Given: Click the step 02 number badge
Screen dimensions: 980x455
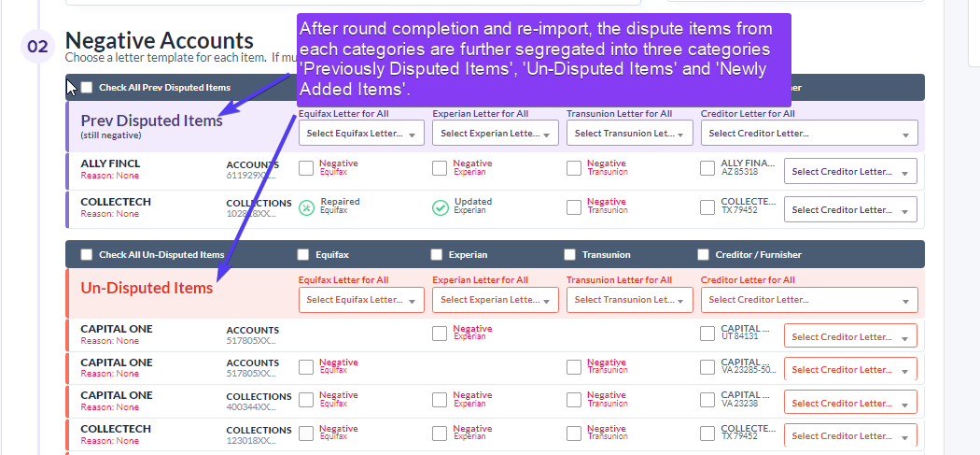Looking at the screenshot, I should (x=37, y=46).
